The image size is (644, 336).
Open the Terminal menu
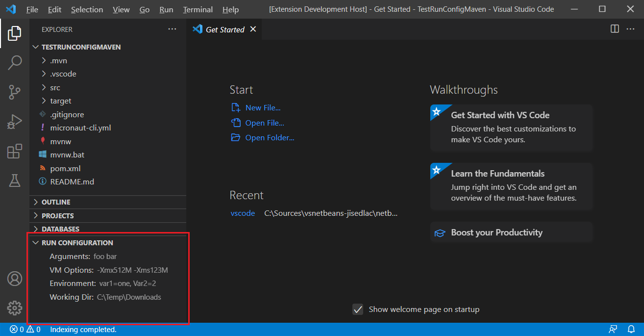point(198,9)
